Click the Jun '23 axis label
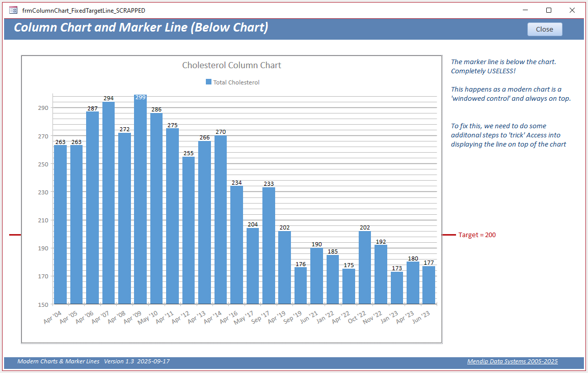This screenshot has width=588, height=373. click(x=421, y=318)
